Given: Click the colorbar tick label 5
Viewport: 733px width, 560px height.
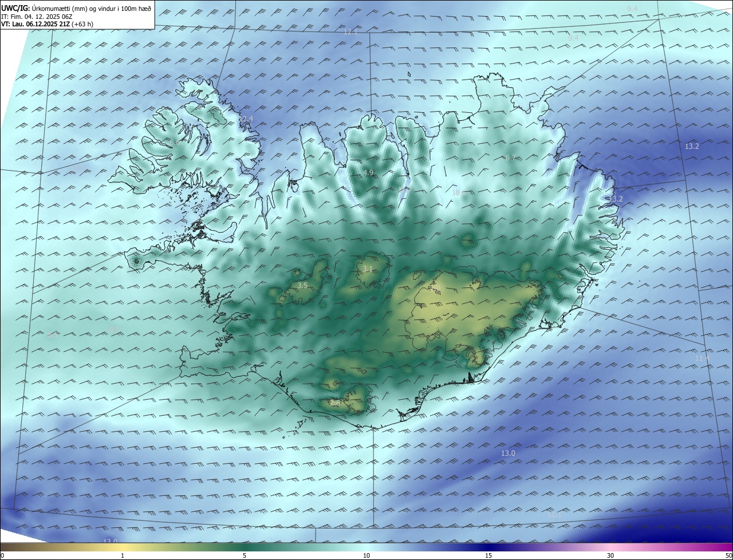Looking at the screenshot, I should click(x=245, y=555).
